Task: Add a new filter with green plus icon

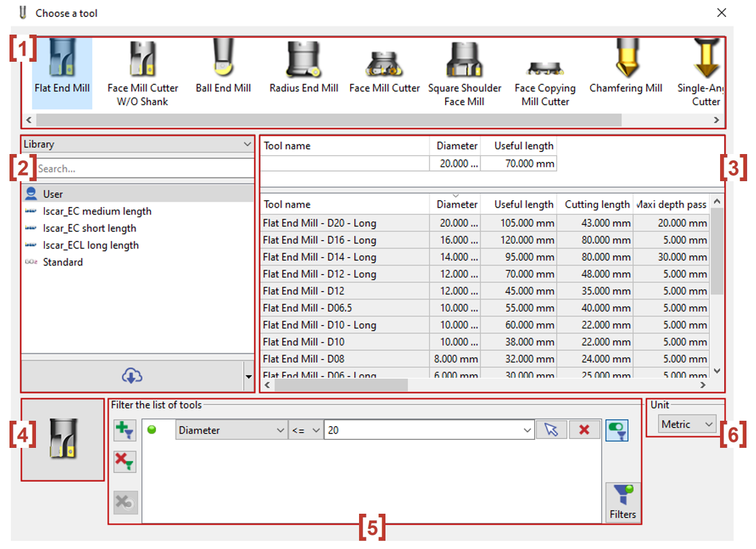Action: (125, 430)
